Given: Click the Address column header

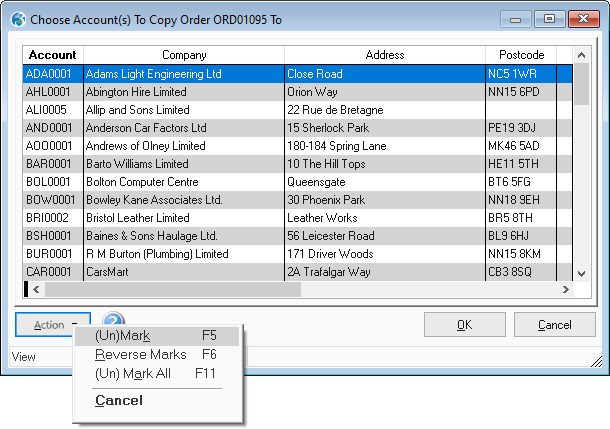Looking at the screenshot, I should 384,55.
